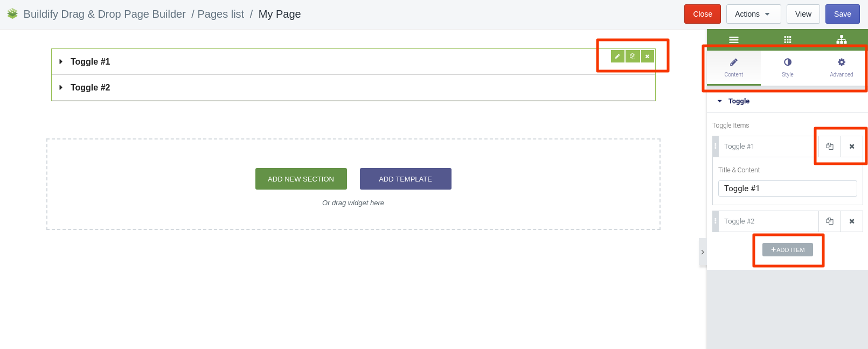Collapse the side panel with arrow handle
Image resolution: width=868 pixels, height=349 pixels.
point(703,252)
